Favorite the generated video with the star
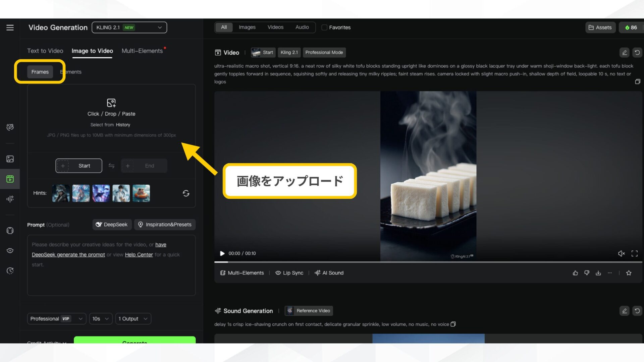Image resolution: width=644 pixels, height=362 pixels. click(629, 273)
